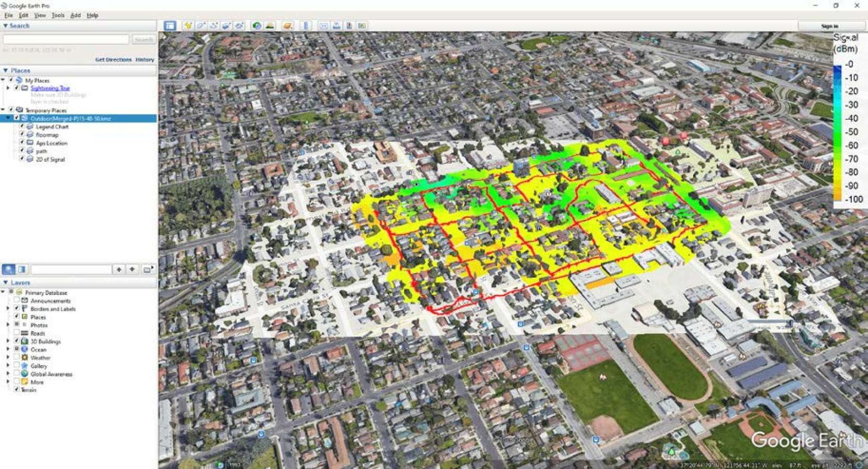Switch between Earth, Sky and planets

(x=287, y=26)
